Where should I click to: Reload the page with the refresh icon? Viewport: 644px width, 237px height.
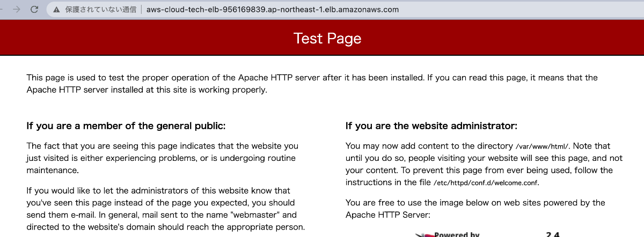(34, 10)
